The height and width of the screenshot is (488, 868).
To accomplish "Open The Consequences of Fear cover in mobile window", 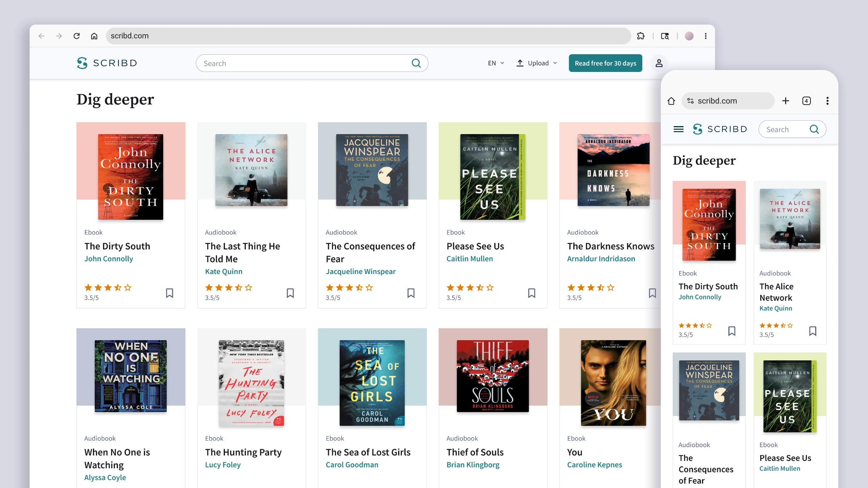I will pos(709,390).
